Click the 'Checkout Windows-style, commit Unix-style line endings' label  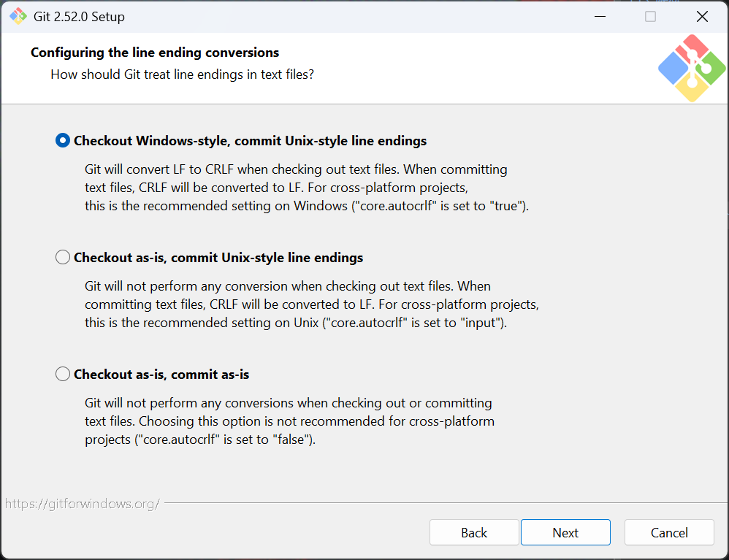click(250, 141)
